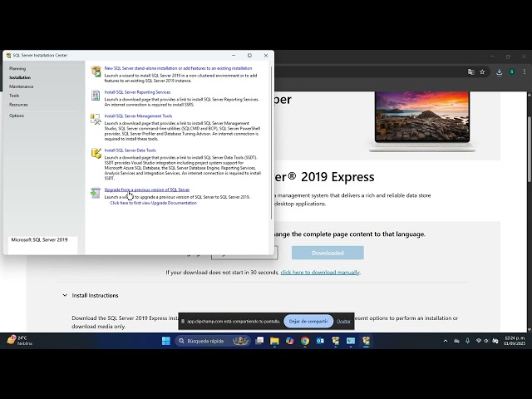
Task: Select Maintenance in the left sidebar
Action: tap(21, 86)
